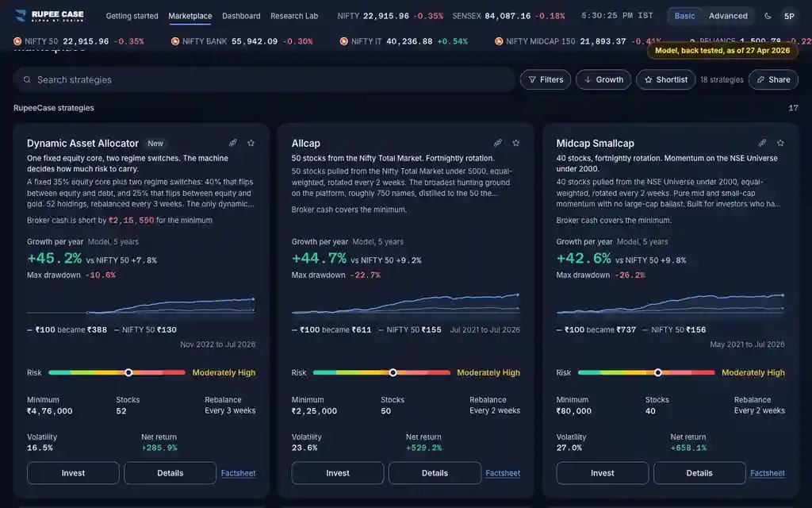812x508 pixels.
Task: Click Dynamic Asset Allocator performance chart
Action: coord(141,305)
